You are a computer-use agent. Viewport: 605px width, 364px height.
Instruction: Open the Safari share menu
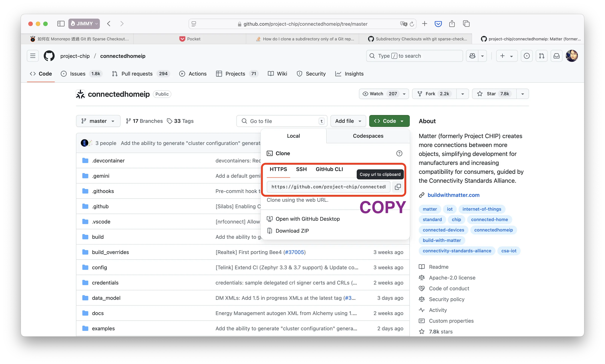click(452, 24)
